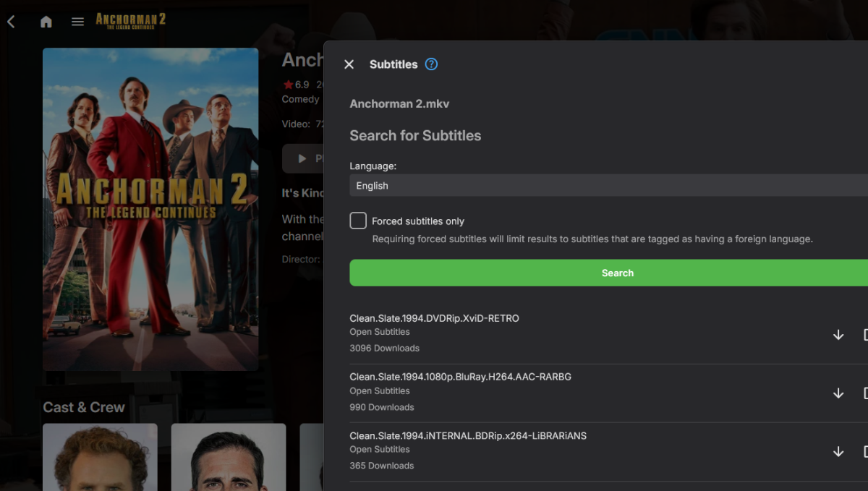Click the back arrow icon
868x491 pixels.
[11, 22]
